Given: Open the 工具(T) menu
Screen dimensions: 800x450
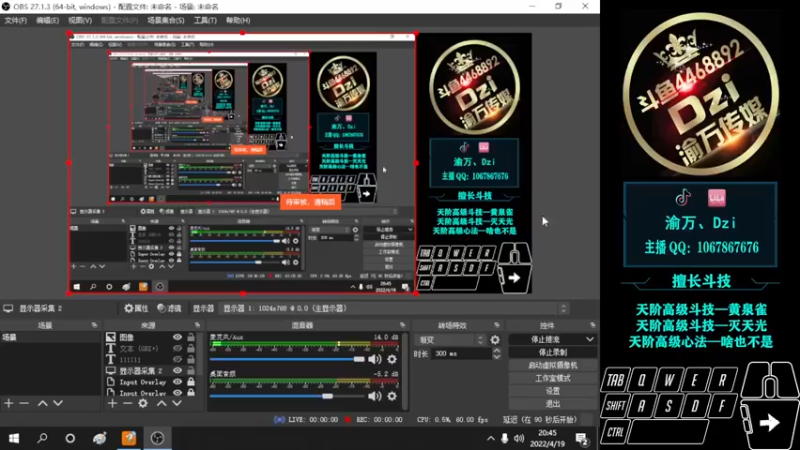Looking at the screenshot, I should pyautogui.click(x=205, y=20).
